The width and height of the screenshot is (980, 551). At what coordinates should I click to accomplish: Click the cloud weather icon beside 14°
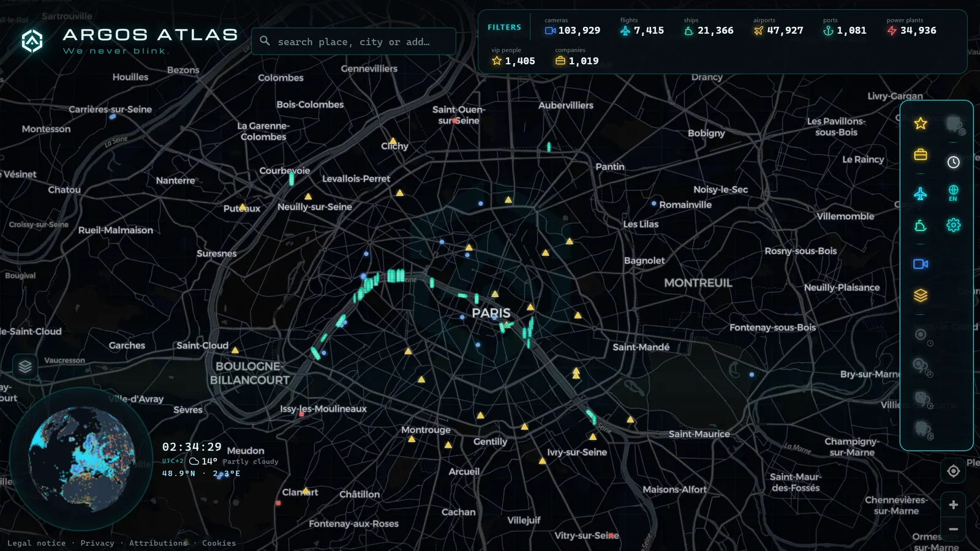[194, 461]
